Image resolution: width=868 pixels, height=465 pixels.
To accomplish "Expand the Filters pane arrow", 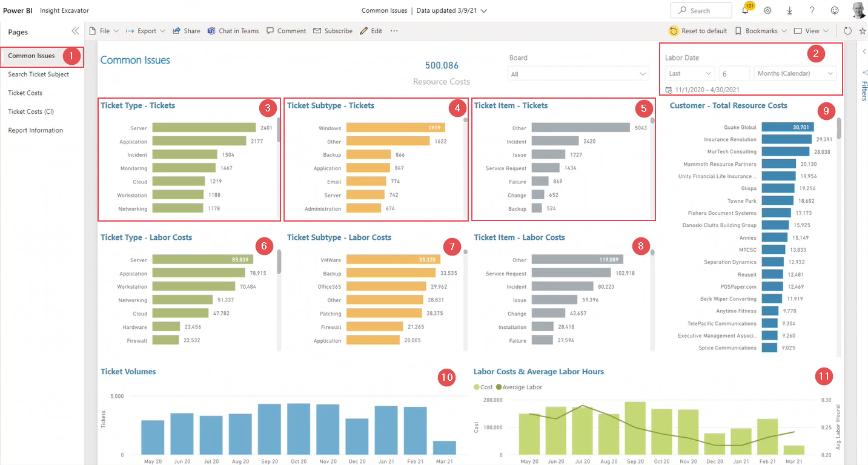I will point(864,52).
